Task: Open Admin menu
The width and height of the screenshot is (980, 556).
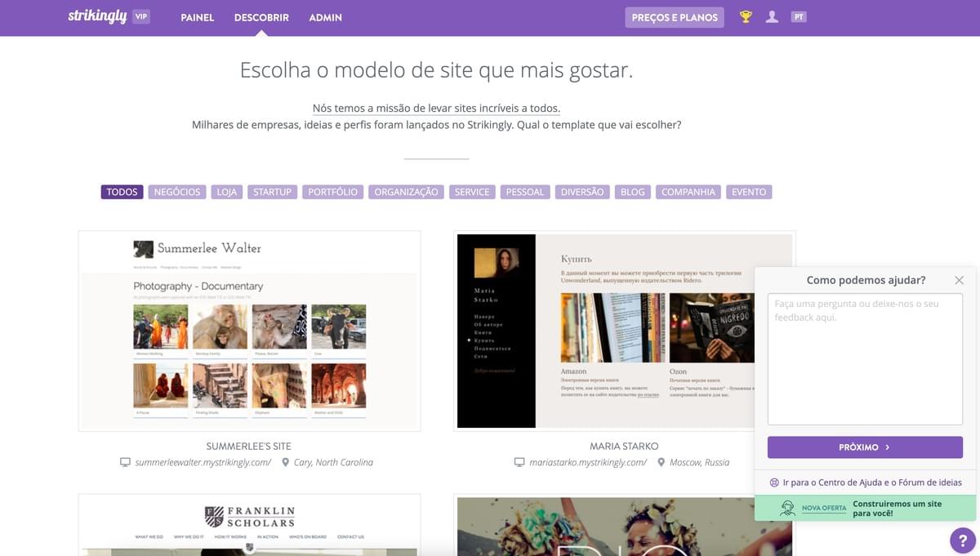Action: tap(326, 17)
